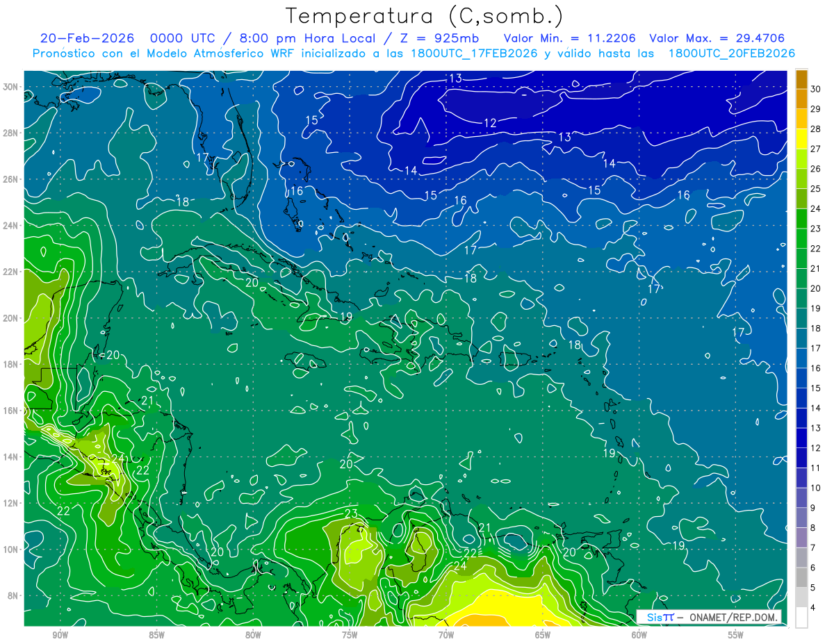The height and width of the screenshot is (644, 834).
Task: Click the Valor Min. = 11.2206 text
Action: click(x=570, y=38)
